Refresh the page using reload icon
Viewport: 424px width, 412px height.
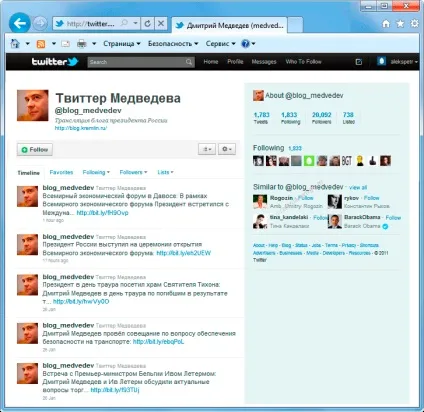point(147,24)
